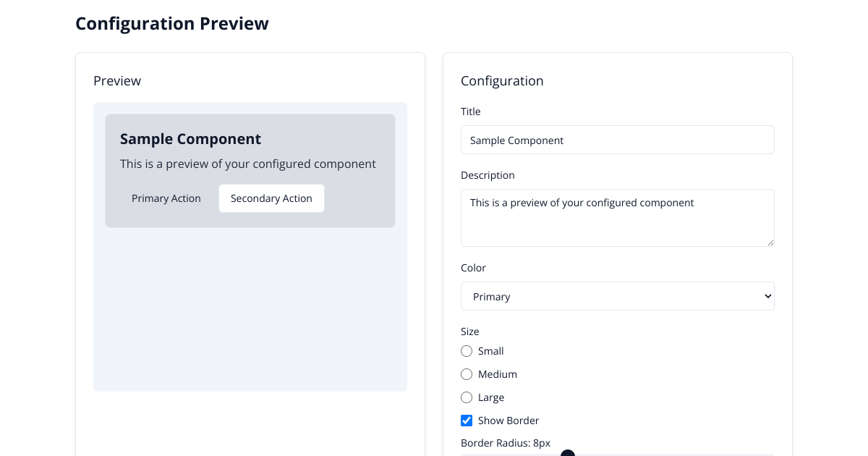Click the Preview panel heading

(x=117, y=81)
